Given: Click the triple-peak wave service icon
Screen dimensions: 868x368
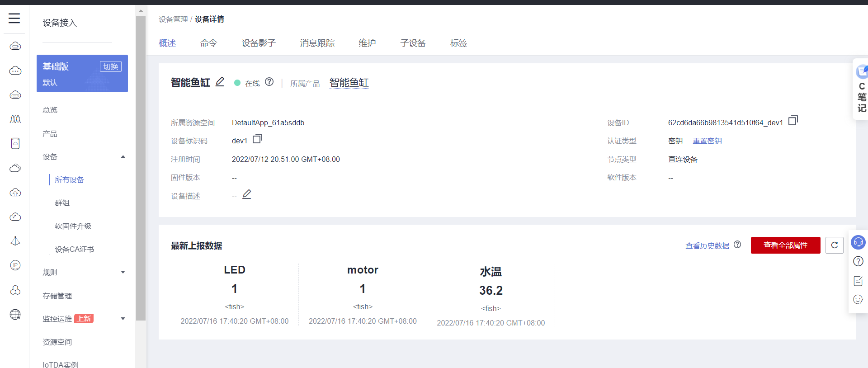Looking at the screenshot, I should (15, 119).
